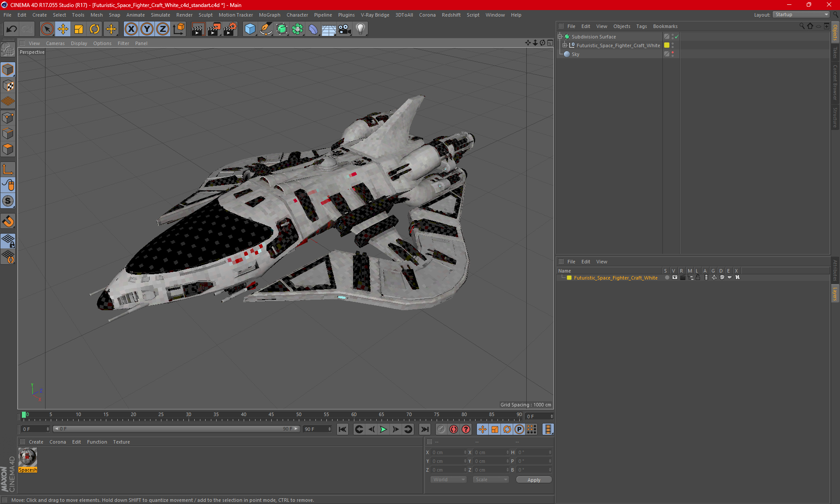This screenshot has height=504, width=840.
Task: Select the Spacesh material thumbnail
Action: coord(28,458)
